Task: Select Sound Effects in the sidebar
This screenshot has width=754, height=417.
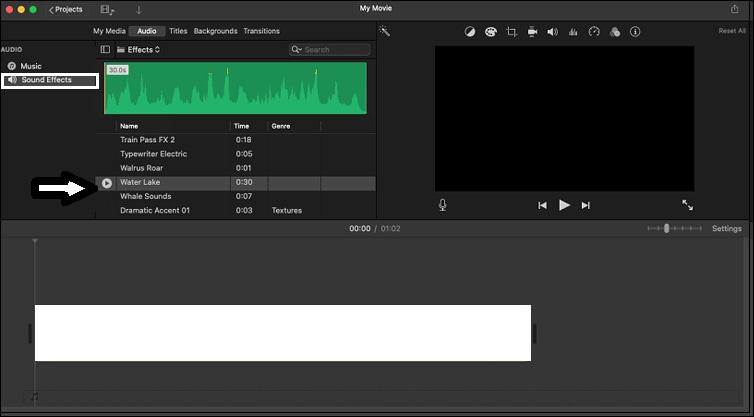Action: click(50, 80)
